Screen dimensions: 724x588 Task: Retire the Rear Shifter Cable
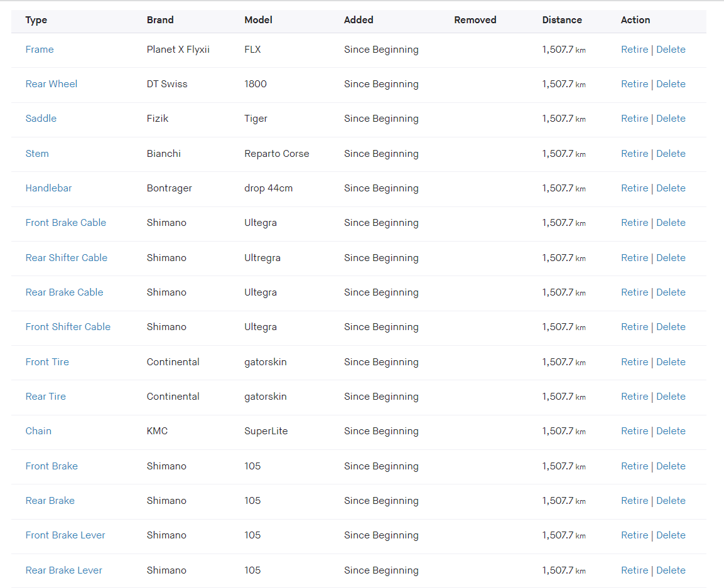634,258
